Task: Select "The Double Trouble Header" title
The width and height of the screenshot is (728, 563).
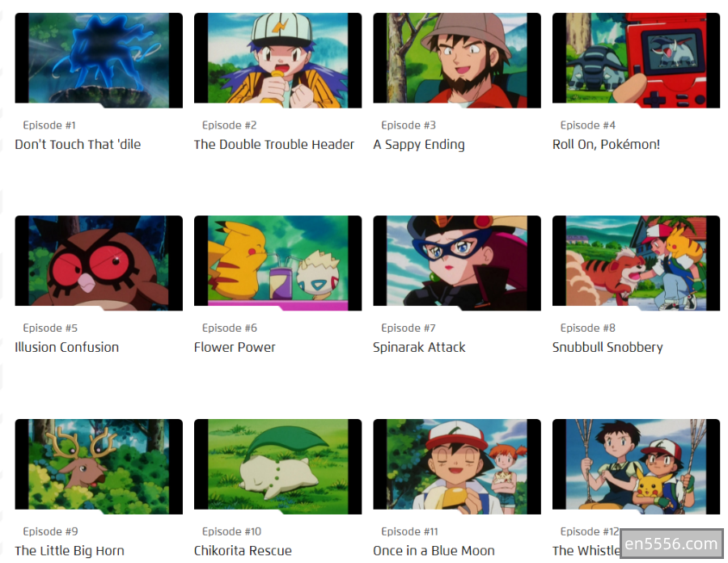Action: (x=274, y=144)
